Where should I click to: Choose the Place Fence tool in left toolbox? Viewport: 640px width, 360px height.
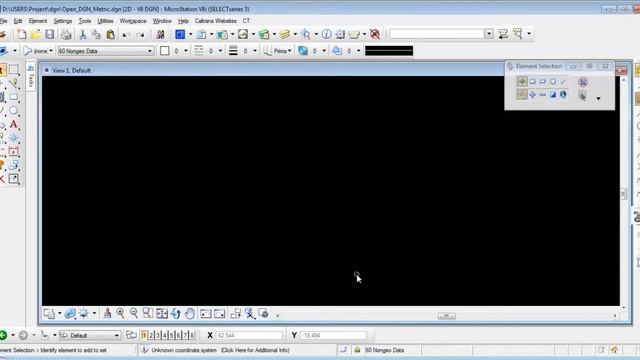point(13,70)
